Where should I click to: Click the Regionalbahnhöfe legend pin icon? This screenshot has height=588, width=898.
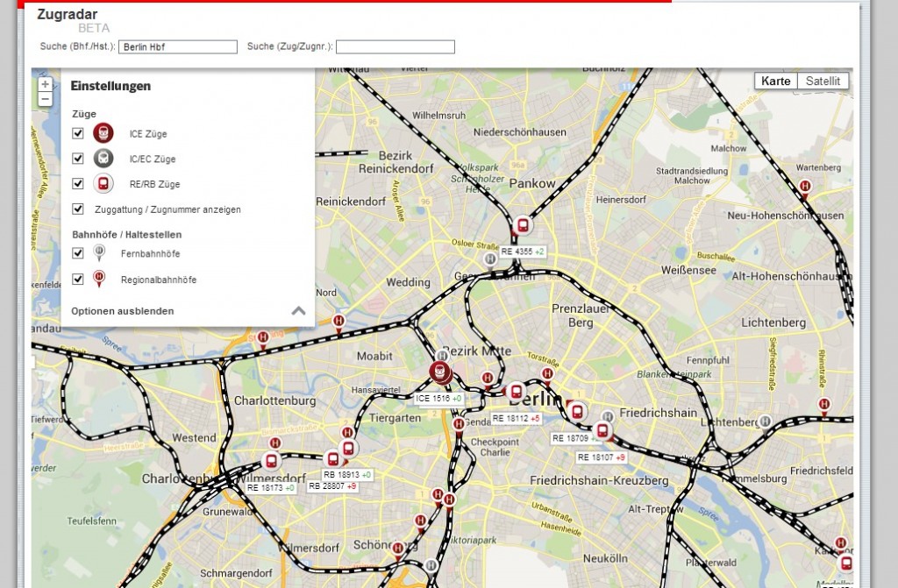point(99,279)
